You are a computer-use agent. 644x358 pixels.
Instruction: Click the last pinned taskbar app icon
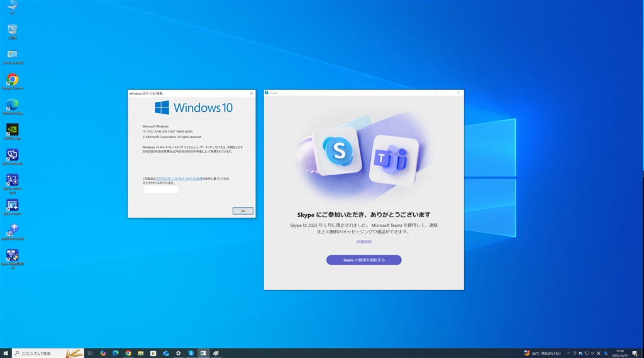[216, 353]
